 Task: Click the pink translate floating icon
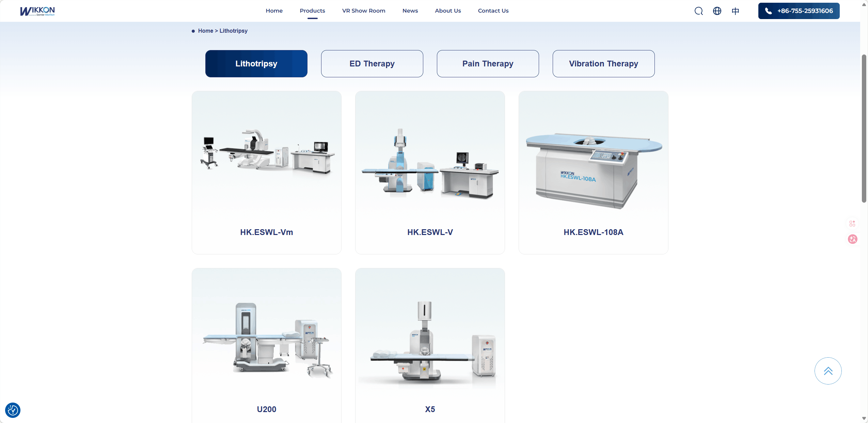pos(853,239)
